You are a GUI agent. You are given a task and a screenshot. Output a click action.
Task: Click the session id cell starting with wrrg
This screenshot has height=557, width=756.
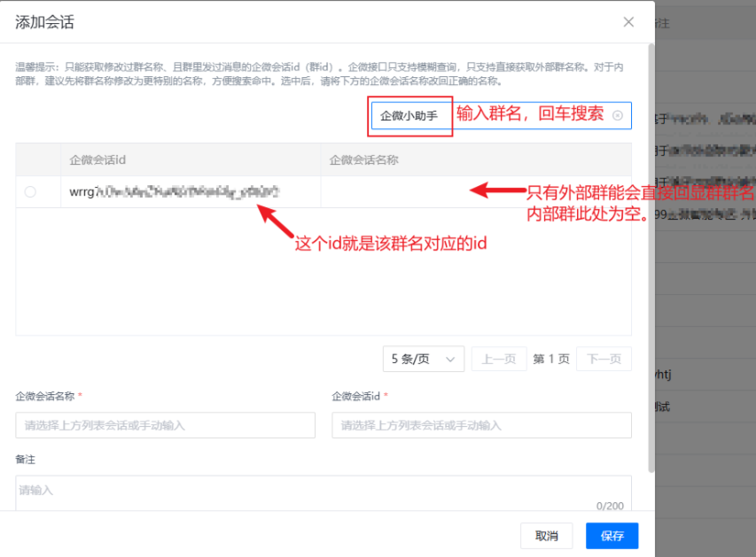pos(174,191)
